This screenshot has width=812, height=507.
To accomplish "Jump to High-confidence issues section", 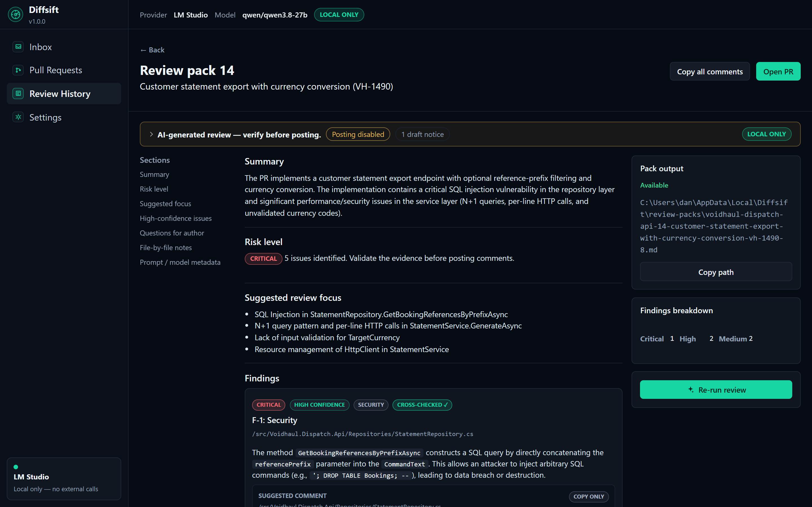I will pos(175,218).
